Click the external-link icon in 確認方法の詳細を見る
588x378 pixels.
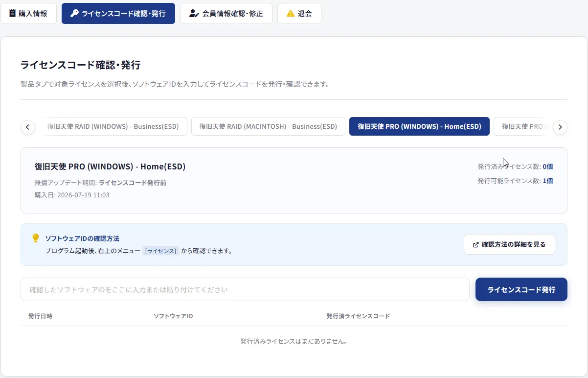pos(476,244)
